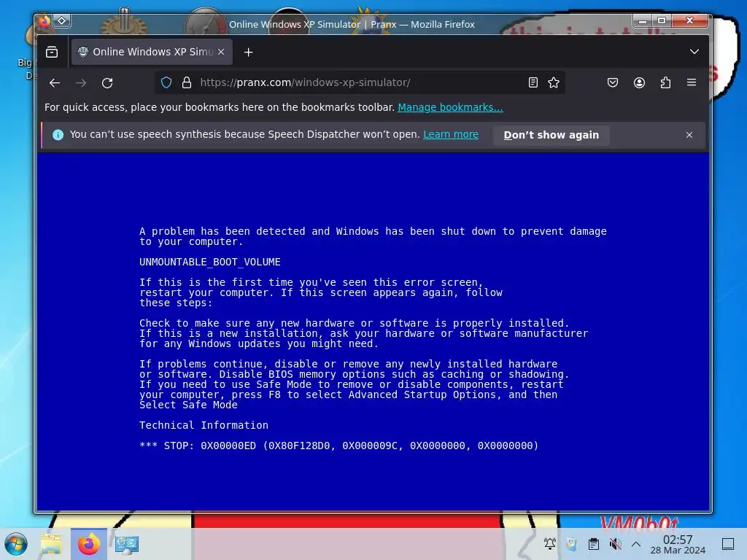Screen dimensions: 747x560
Task: Click the site security padlock icon
Action: point(187,82)
